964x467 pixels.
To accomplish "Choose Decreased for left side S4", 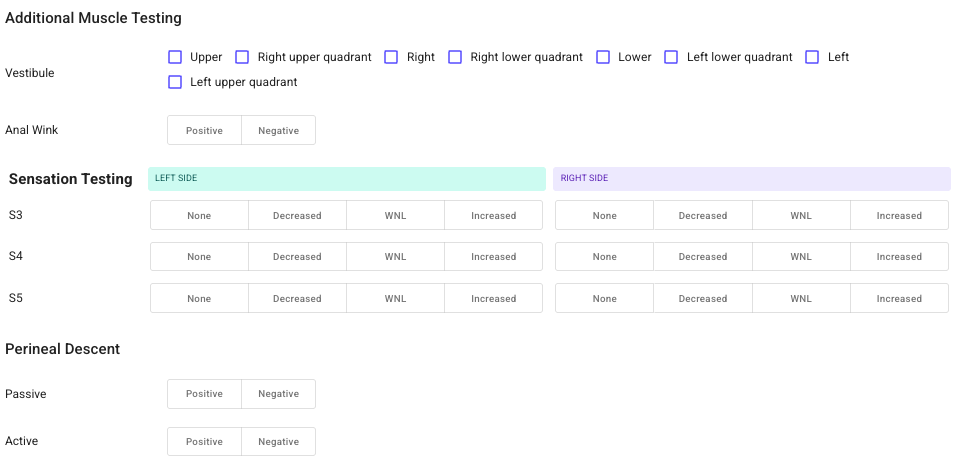I will [x=297, y=257].
